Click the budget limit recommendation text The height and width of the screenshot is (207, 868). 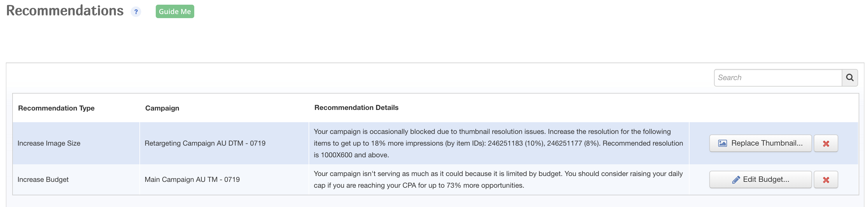click(498, 179)
